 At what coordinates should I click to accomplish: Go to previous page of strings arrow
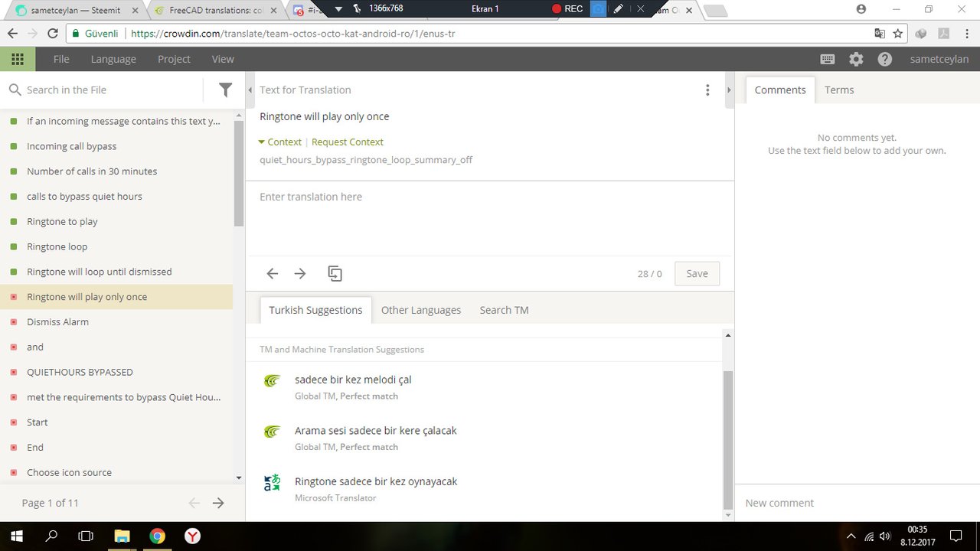point(194,503)
